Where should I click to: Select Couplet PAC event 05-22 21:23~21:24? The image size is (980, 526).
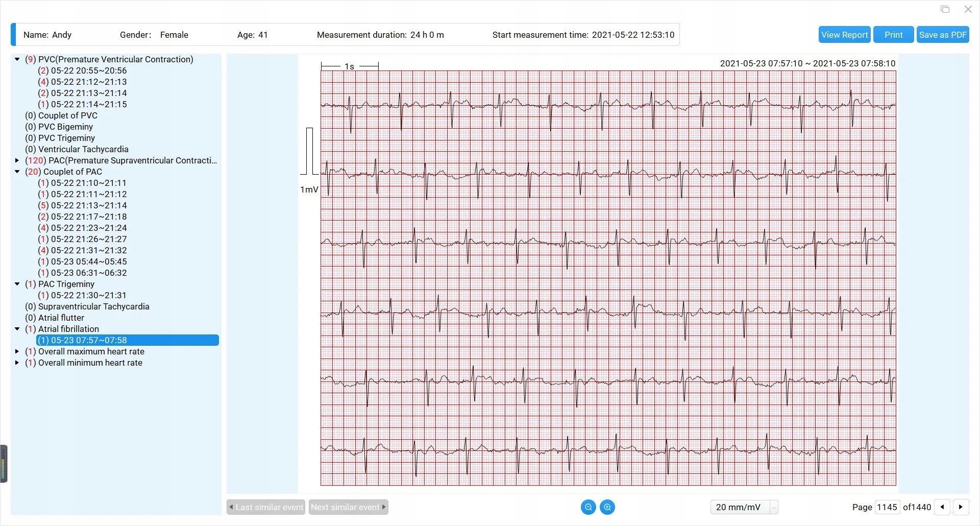tap(82, 228)
